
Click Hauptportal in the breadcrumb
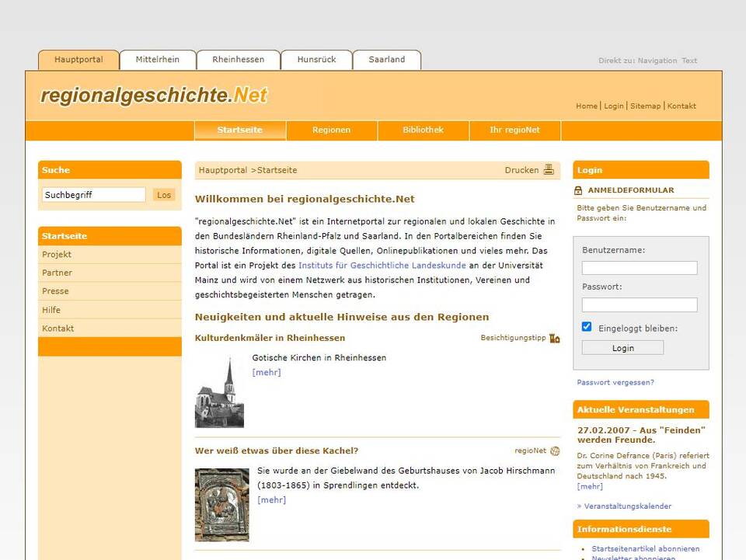[223, 170]
